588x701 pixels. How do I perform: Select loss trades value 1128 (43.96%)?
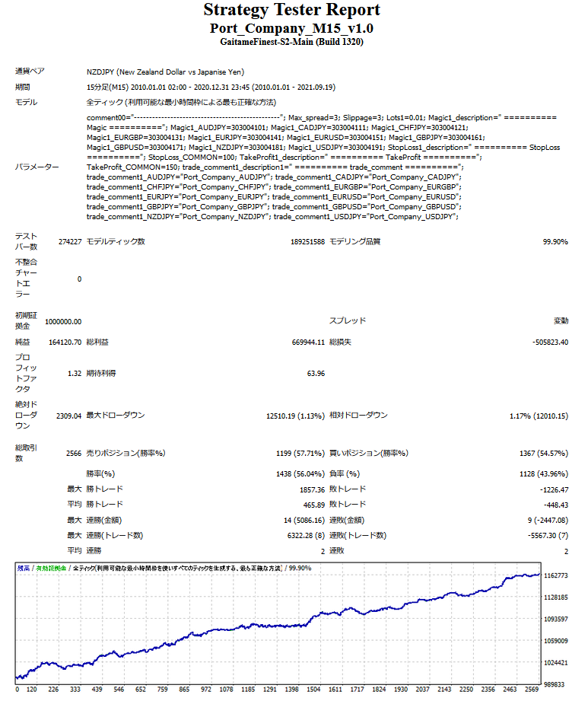click(544, 474)
